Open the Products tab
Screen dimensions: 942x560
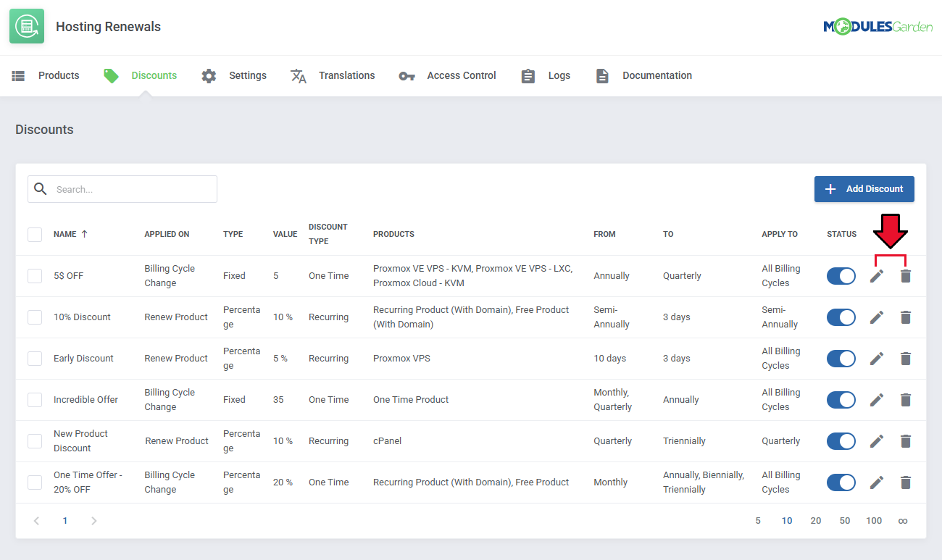[46, 75]
